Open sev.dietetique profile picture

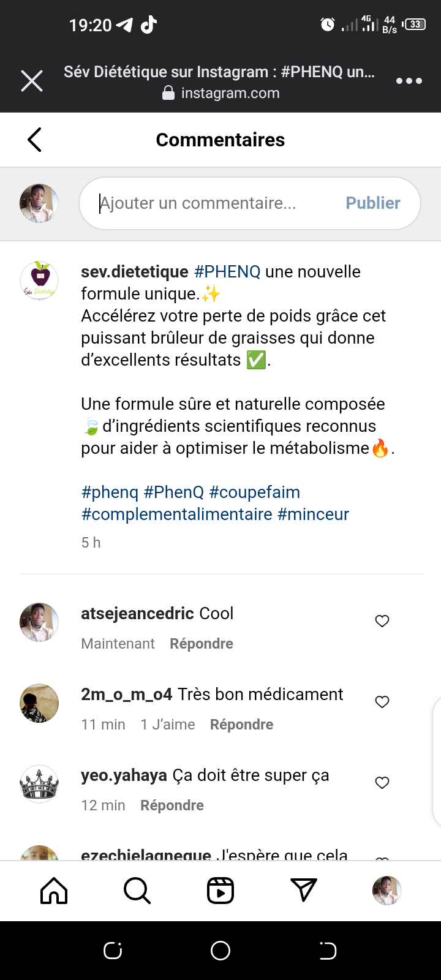(x=39, y=281)
